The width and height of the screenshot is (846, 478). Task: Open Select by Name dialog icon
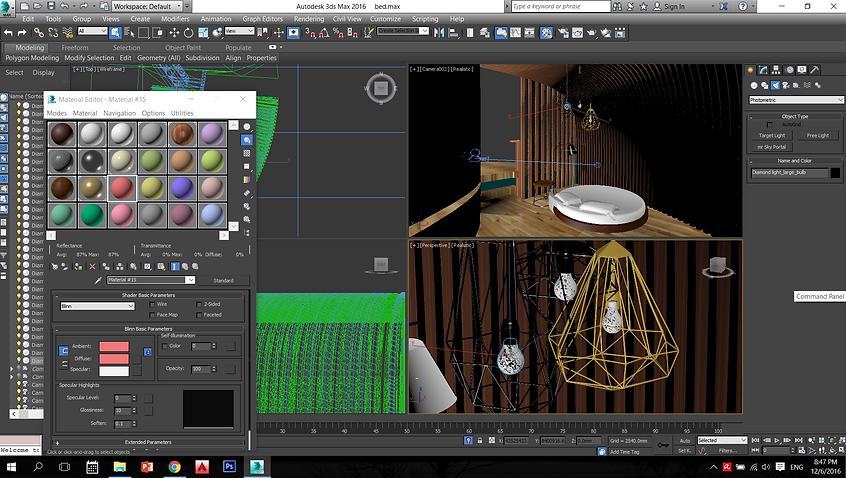click(129, 33)
